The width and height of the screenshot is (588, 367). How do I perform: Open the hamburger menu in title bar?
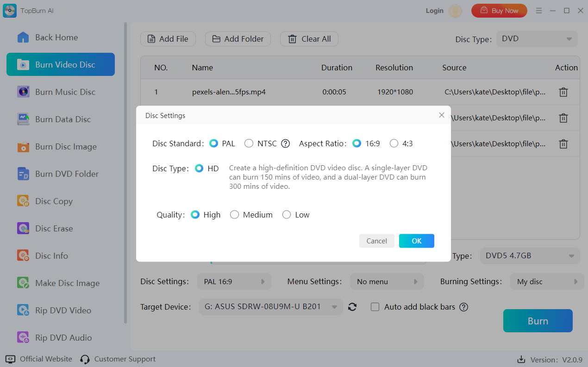(539, 11)
